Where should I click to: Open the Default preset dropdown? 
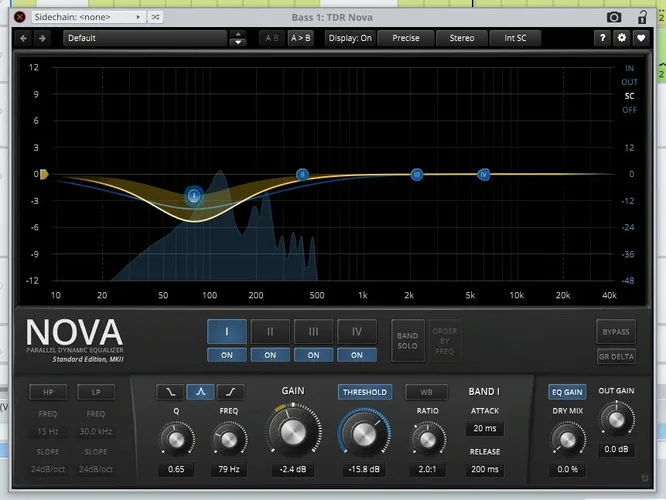point(144,38)
